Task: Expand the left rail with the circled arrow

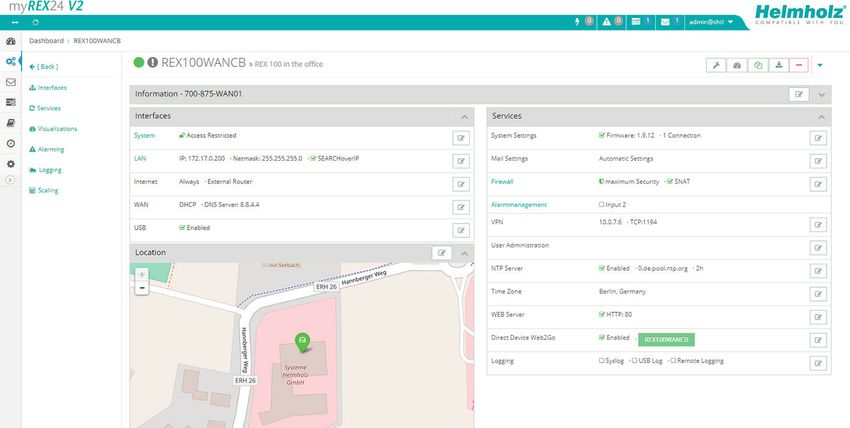Action: (10, 180)
